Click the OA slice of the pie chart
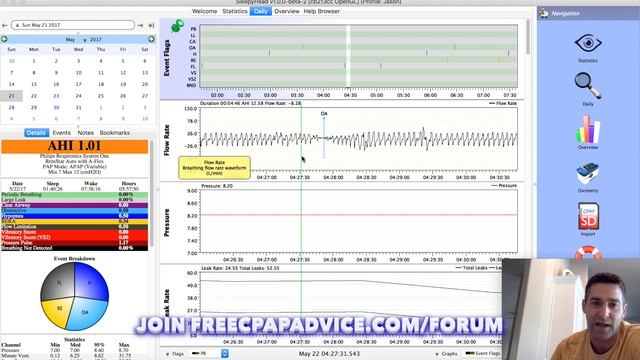 (84, 312)
